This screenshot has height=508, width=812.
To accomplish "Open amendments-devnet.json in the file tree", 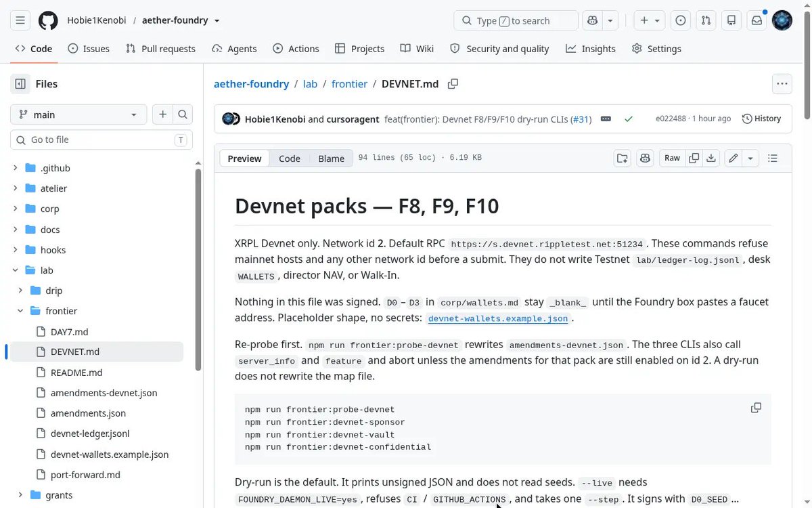I will (104, 393).
